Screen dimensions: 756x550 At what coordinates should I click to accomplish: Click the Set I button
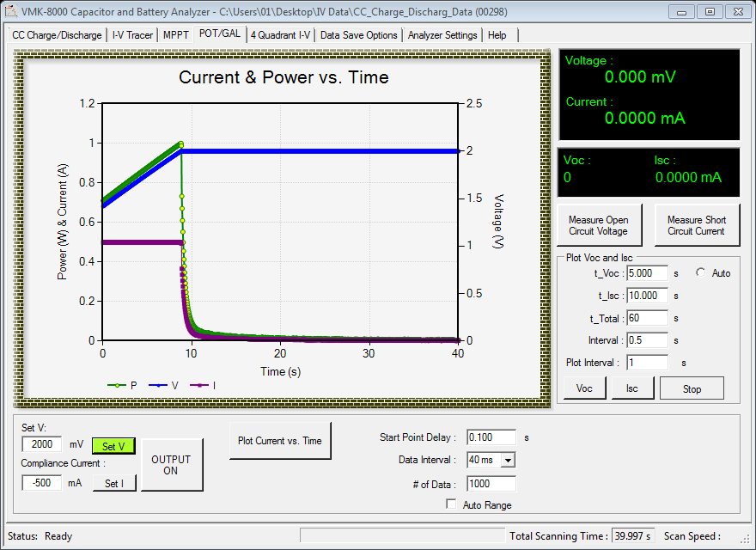coord(114,483)
